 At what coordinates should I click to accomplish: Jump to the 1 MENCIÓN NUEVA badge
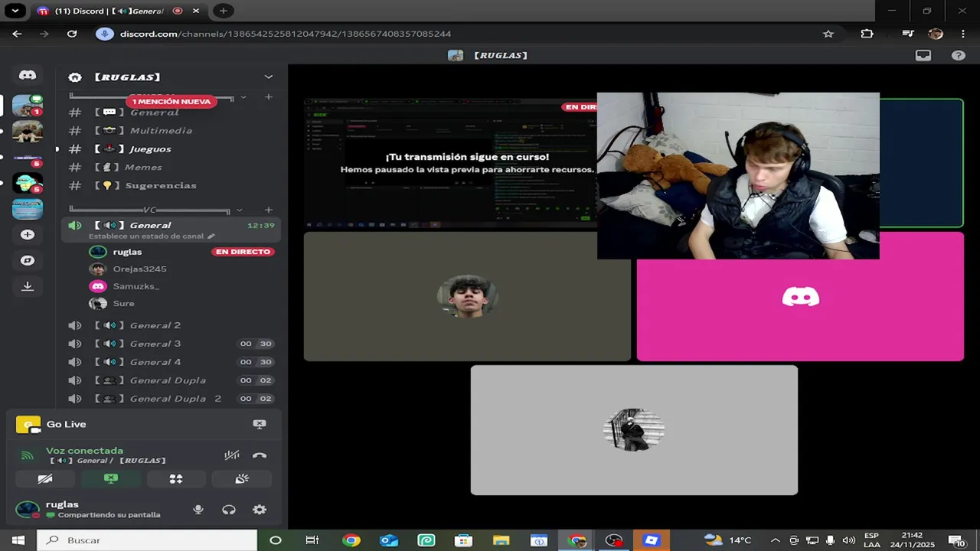(x=171, y=101)
